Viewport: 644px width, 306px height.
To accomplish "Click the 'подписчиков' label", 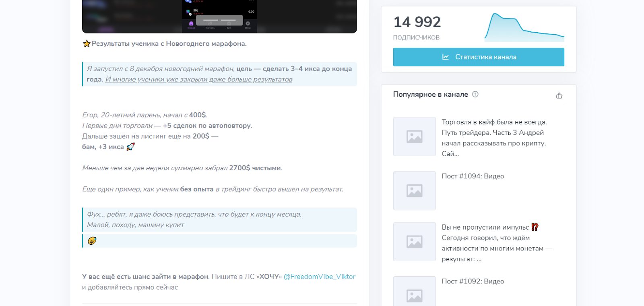I will click(416, 37).
